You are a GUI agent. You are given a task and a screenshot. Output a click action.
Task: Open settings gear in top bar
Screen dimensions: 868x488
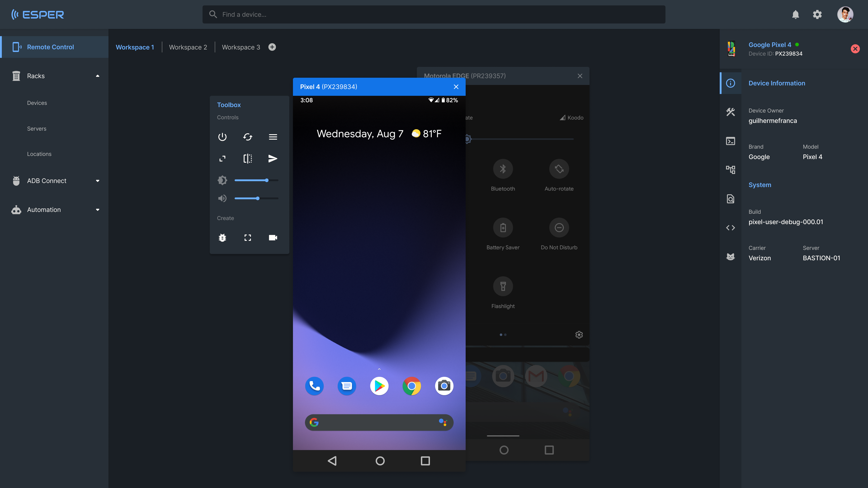pyautogui.click(x=817, y=14)
